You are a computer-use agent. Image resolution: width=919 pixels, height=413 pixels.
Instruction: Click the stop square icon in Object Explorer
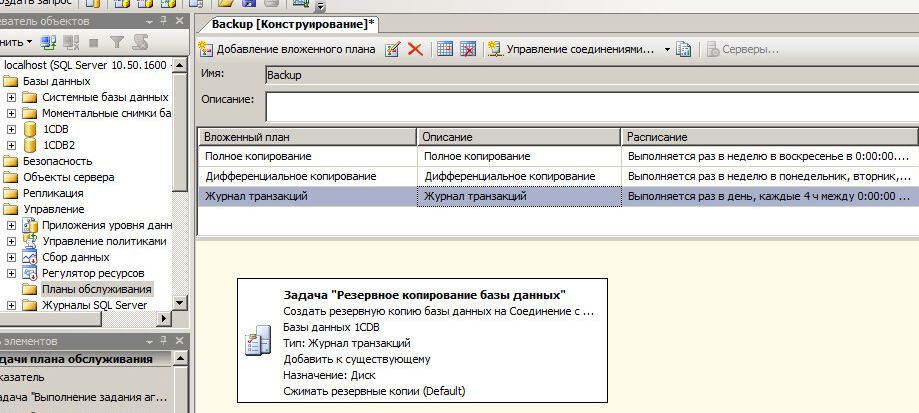coord(93,43)
